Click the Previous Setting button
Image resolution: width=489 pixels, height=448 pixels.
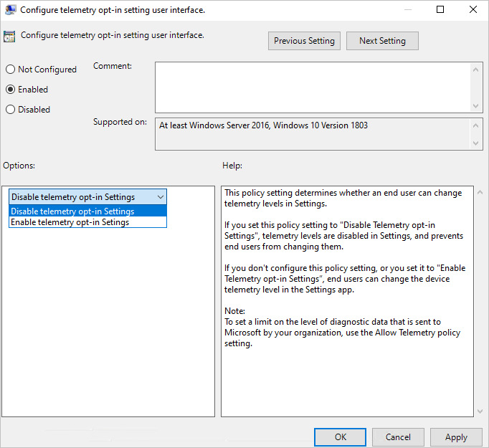[x=304, y=41]
